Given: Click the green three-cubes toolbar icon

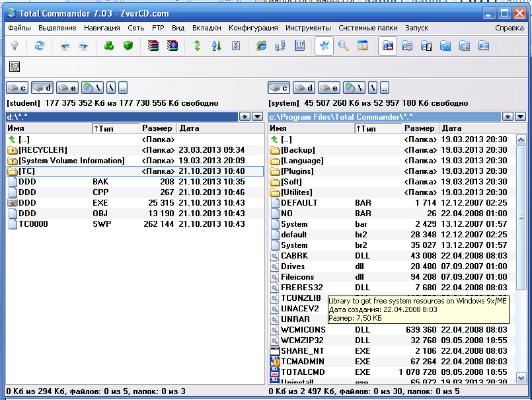Looking at the screenshot, I should [109, 46].
